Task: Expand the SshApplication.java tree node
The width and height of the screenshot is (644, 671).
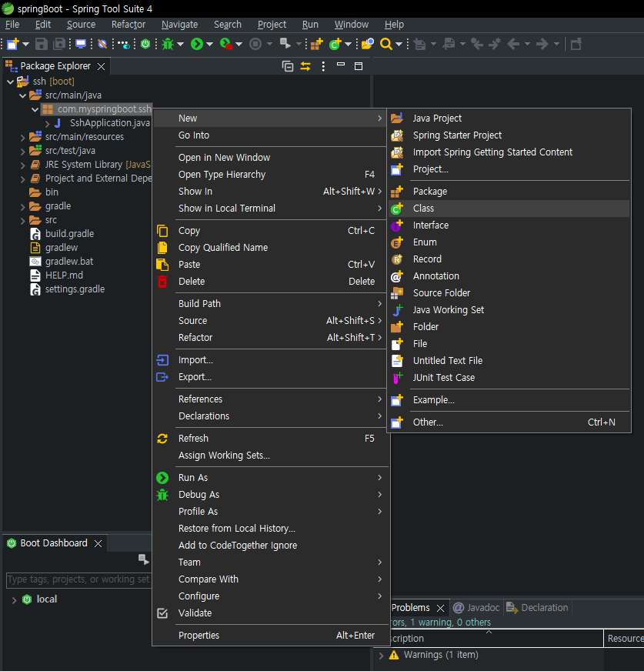Action: click(x=48, y=124)
